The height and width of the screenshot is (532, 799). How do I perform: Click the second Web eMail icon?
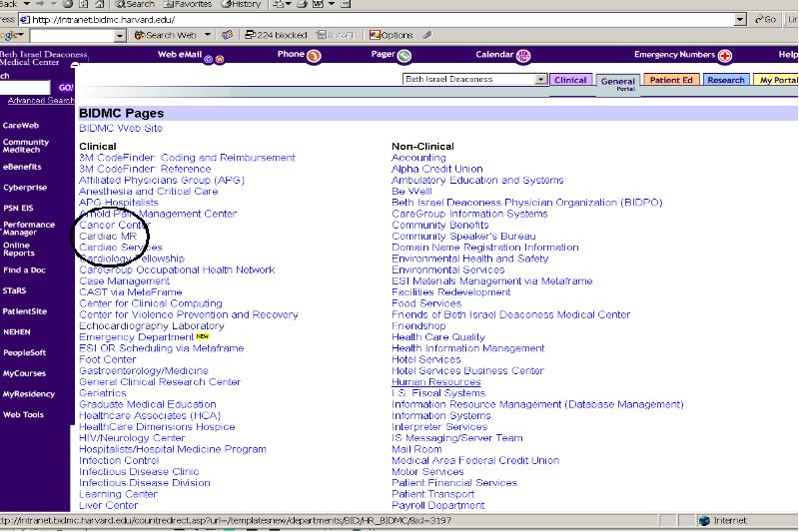tap(220, 59)
